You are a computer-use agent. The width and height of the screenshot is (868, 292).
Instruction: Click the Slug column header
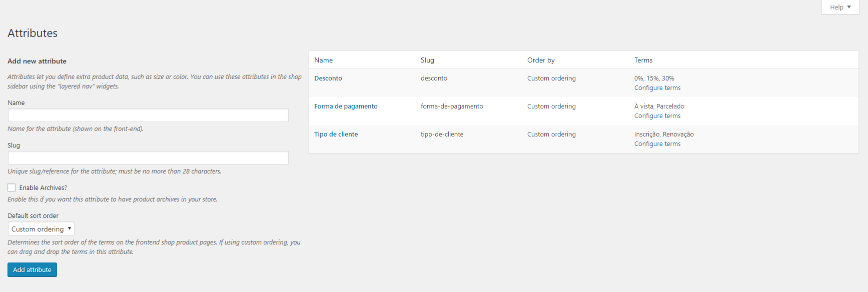(427, 60)
